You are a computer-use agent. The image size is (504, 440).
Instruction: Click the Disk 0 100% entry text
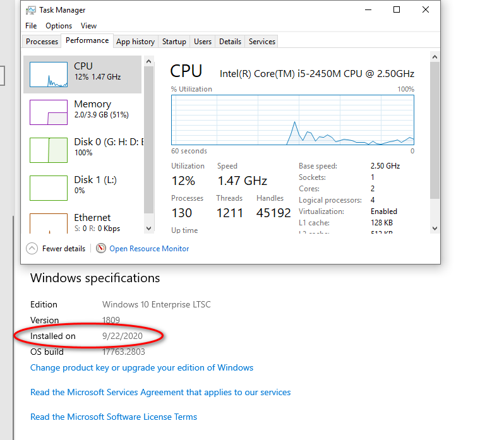83,153
